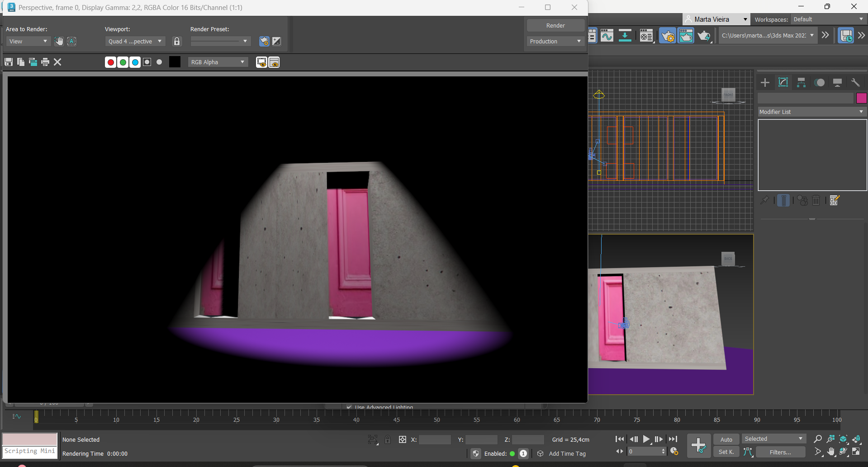This screenshot has width=868, height=467.
Task: Switch to the Create command panel tab
Action: coord(765,82)
